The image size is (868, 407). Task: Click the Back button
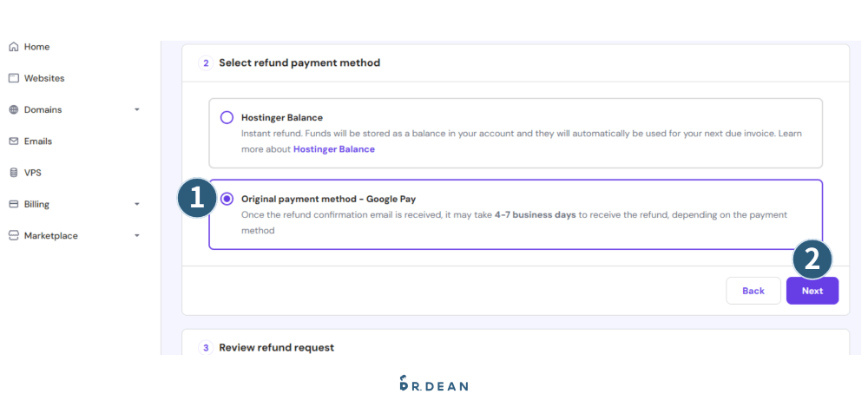pos(753,291)
